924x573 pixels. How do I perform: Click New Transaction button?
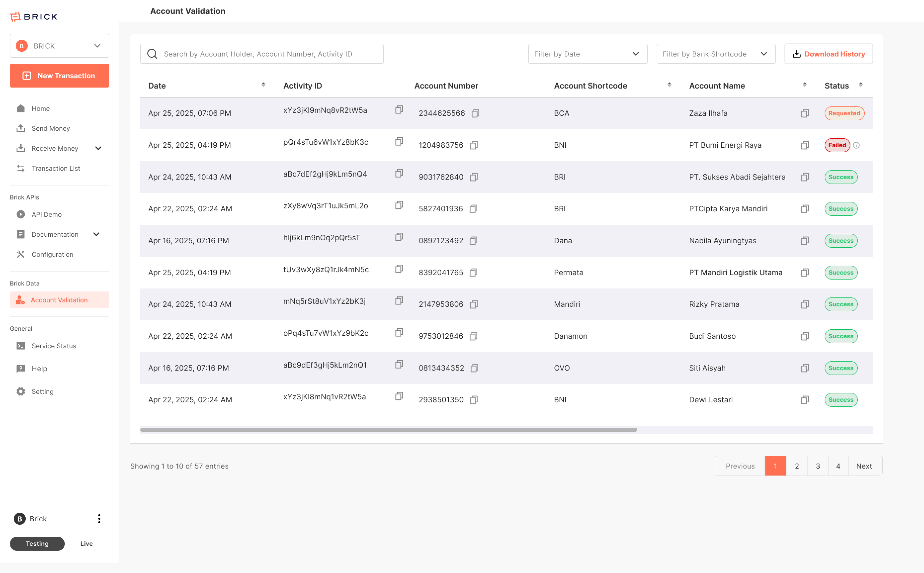59,75
